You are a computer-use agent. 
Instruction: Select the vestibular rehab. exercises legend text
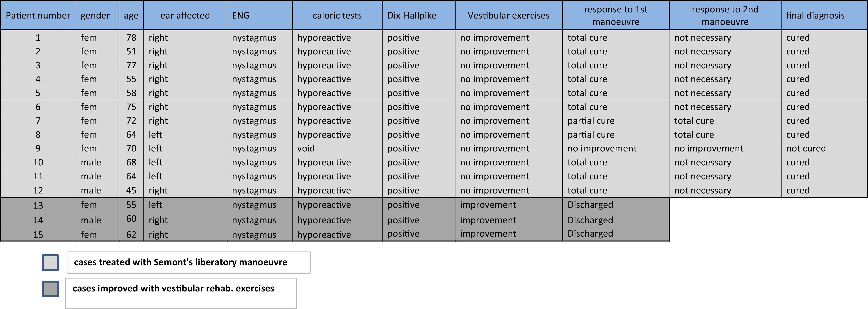click(173, 288)
